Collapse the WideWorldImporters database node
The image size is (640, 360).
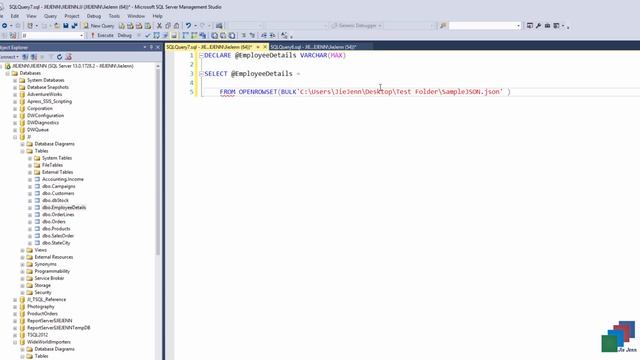click(x=15, y=342)
